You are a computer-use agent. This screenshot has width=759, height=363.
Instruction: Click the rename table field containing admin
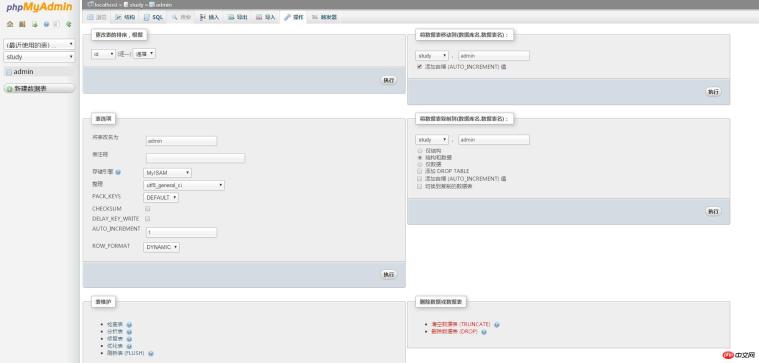click(182, 141)
